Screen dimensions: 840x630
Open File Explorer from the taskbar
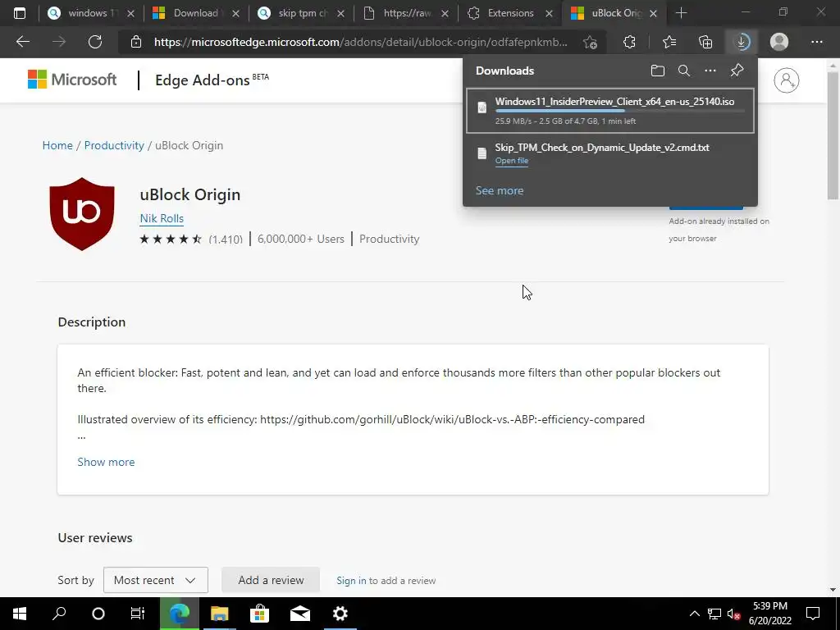(x=219, y=614)
